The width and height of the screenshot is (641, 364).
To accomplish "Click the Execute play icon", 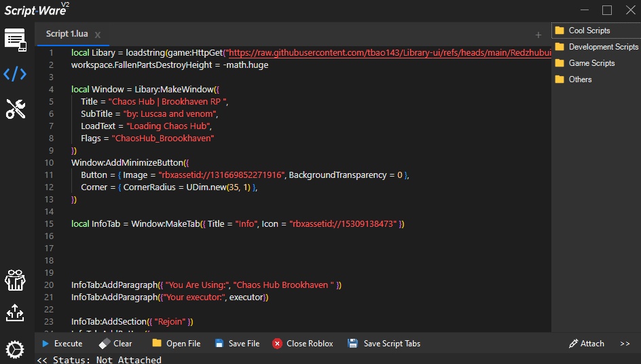I will click(45, 344).
